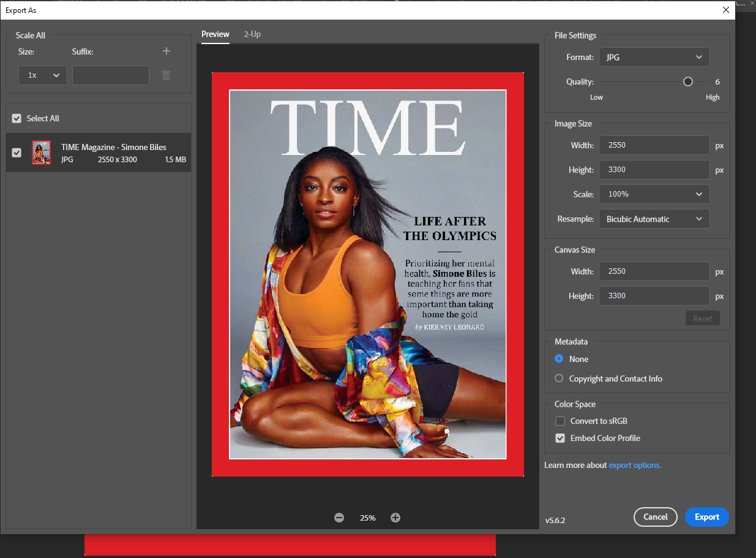
Task: Click the Image Size Width field
Action: coord(654,145)
